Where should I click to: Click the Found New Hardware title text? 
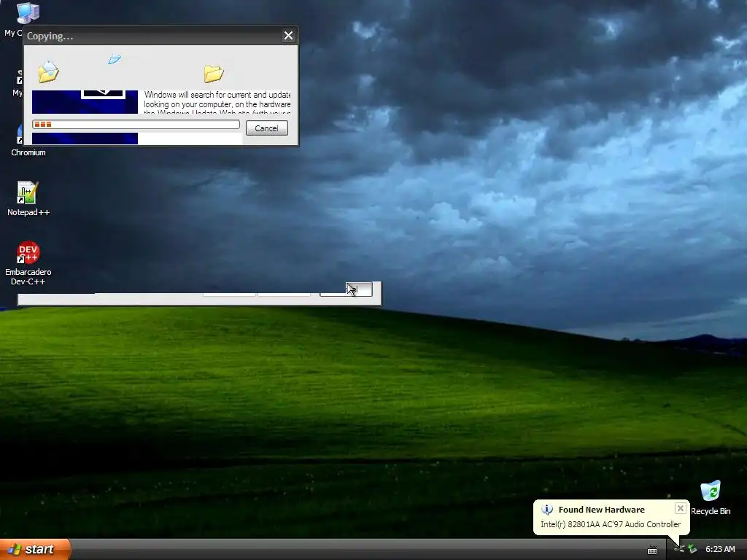(x=601, y=510)
